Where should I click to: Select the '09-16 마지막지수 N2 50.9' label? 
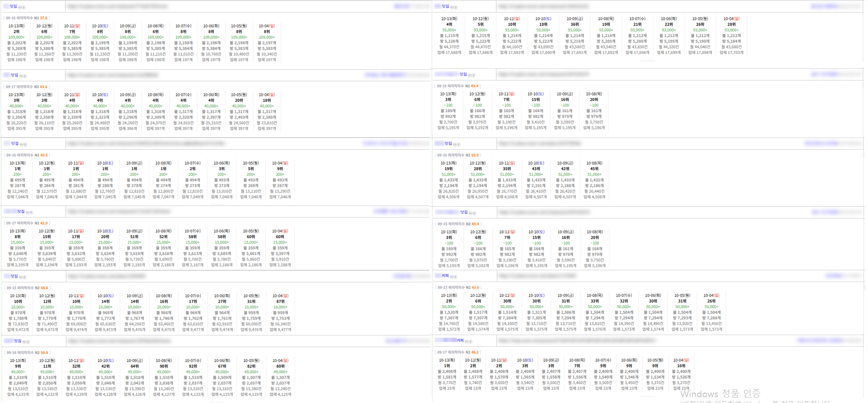tap(458, 155)
